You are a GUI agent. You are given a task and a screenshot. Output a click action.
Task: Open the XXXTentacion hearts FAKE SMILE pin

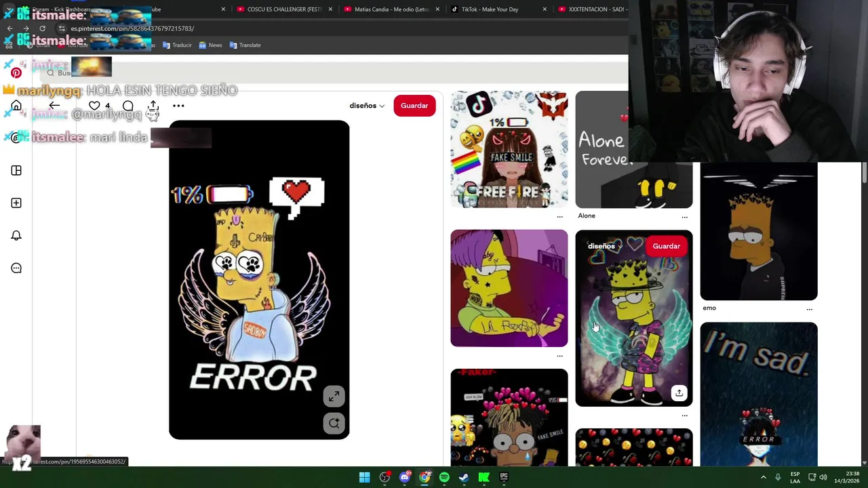coord(509,418)
